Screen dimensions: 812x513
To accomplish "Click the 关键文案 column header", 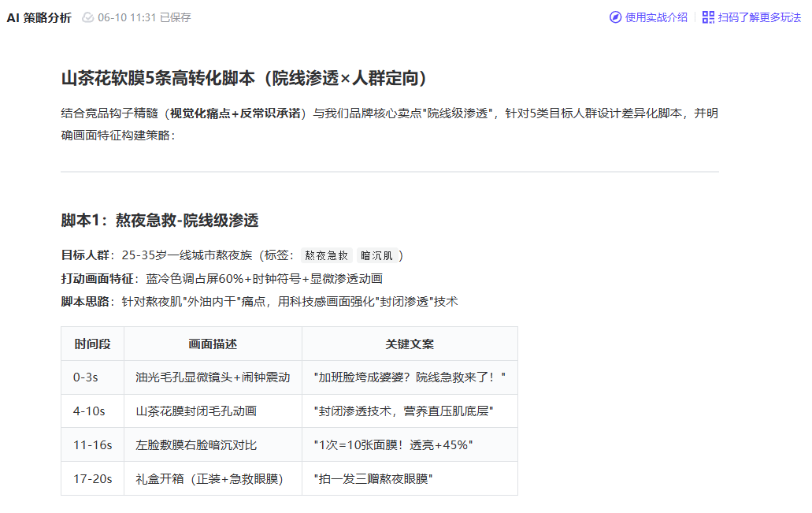I will [410, 344].
